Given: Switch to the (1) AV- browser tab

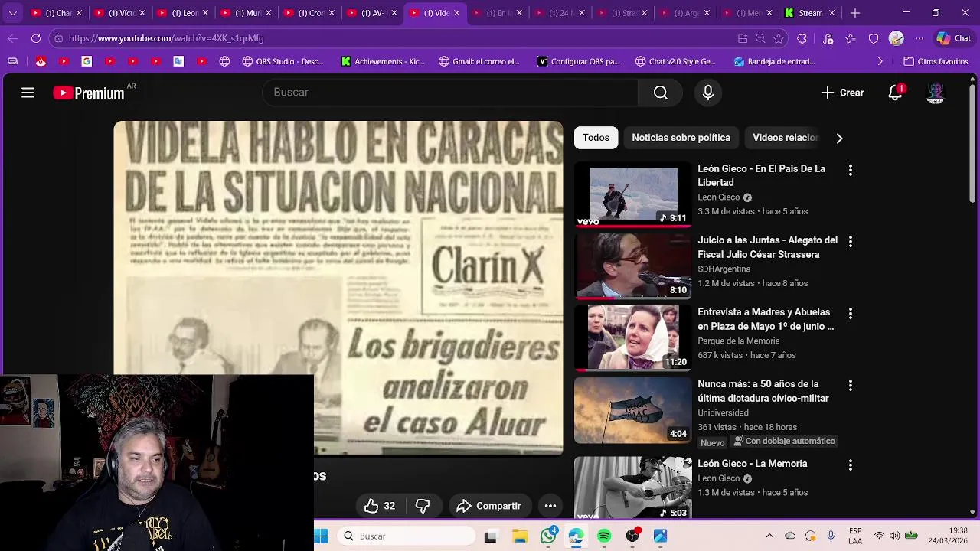Looking at the screenshot, I should click(373, 13).
